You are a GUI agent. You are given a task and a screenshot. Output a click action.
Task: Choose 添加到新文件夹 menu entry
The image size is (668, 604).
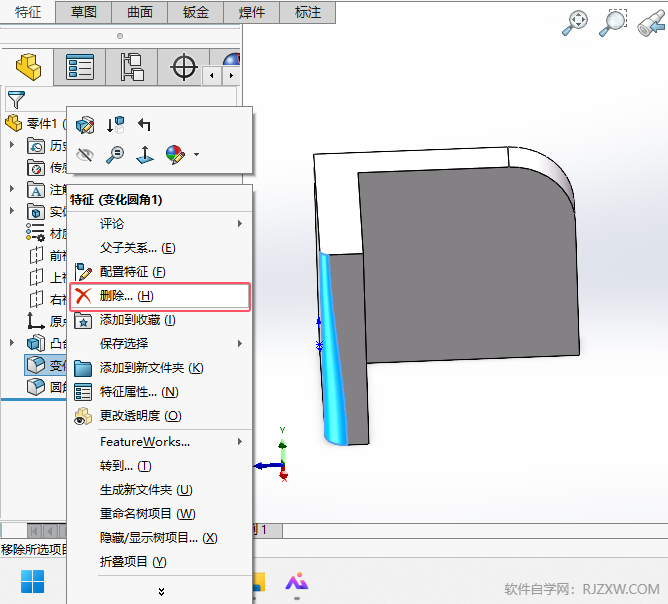(x=160, y=368)
